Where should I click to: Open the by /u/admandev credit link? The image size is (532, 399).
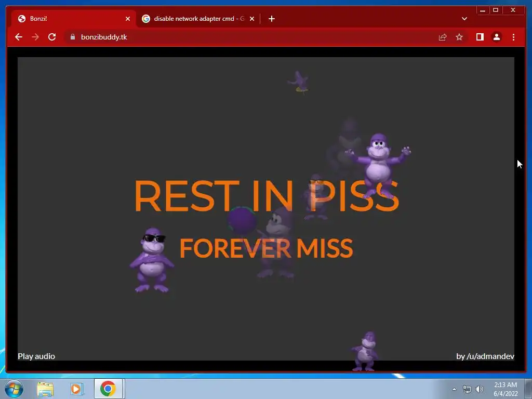485,356
